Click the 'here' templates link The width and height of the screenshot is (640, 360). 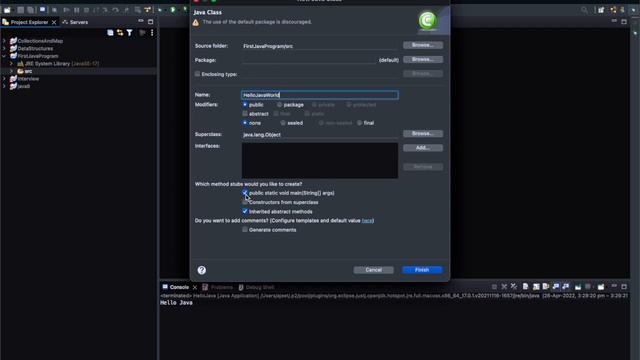(x=367, y=221)
